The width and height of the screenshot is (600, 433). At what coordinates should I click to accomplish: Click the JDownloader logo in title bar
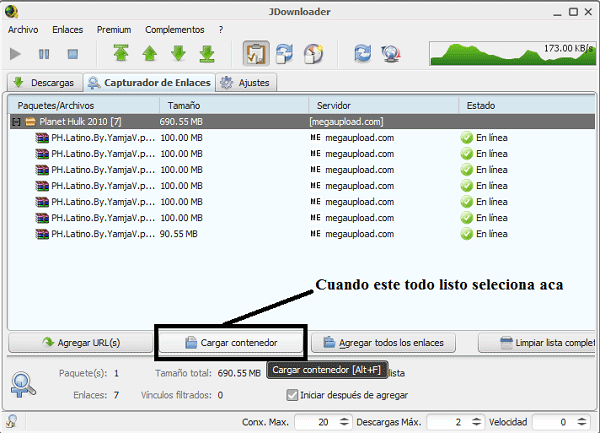click(11, 11)
